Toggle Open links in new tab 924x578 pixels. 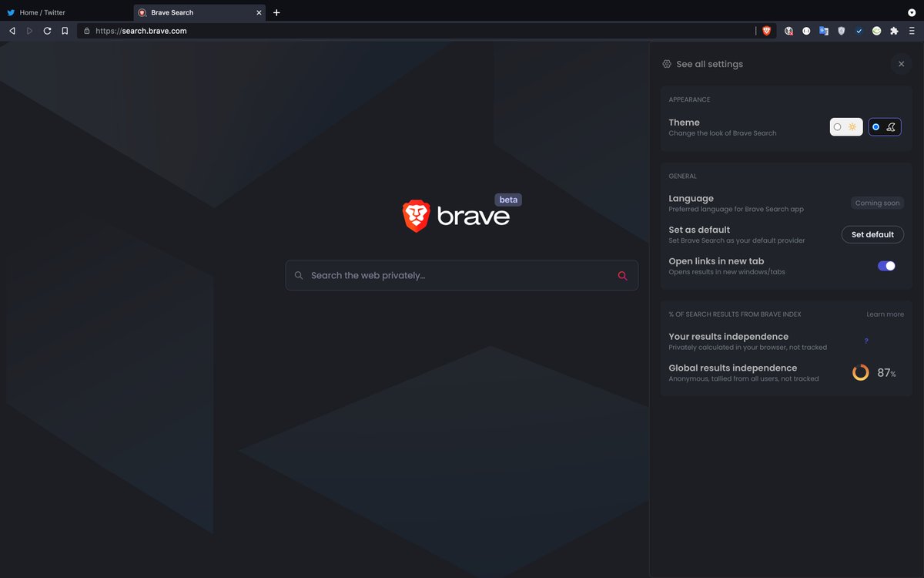[886, 266]
